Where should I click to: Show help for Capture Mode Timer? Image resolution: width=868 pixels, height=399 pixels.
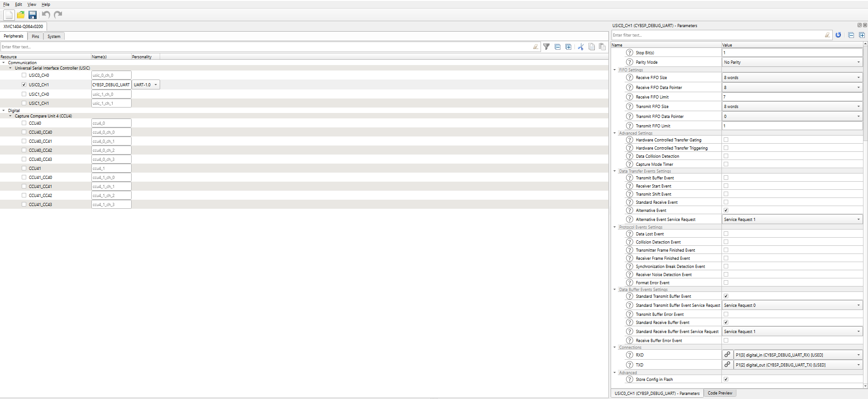(630, 164)
